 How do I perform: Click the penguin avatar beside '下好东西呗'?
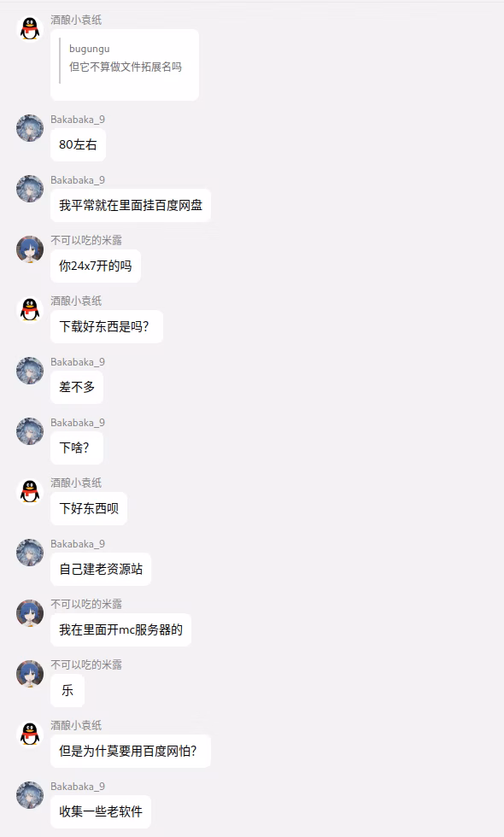[x=30, y=492]
